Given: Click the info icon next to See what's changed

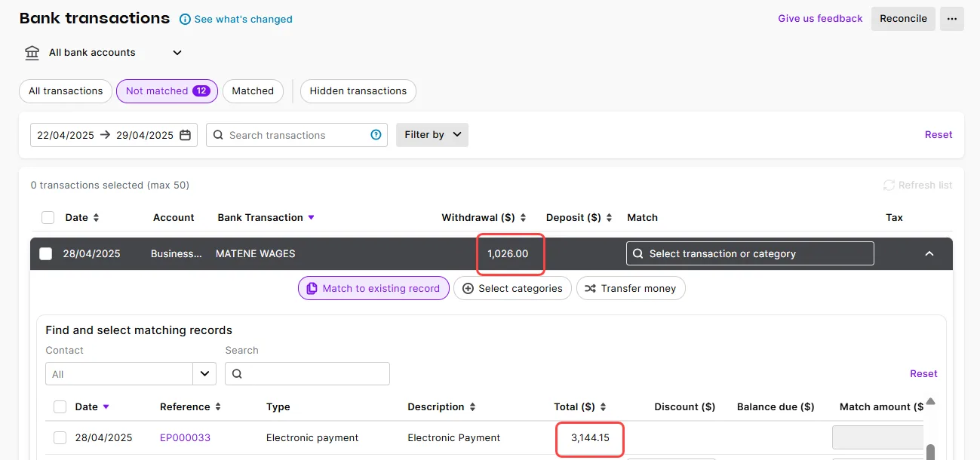Looking at the screenshot, I should pyautogui.click(x=185, y=19).
